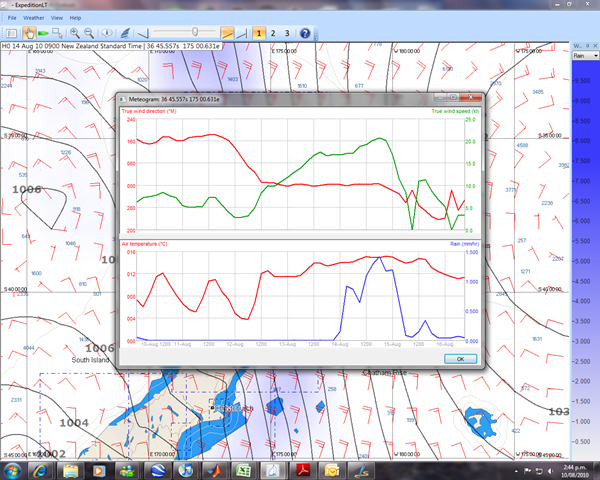The height and width of the screenshot is (480, 600).
Task: Open Windows Media Player from taskbar
Action: pyautogui.click(x=99, y=470)
